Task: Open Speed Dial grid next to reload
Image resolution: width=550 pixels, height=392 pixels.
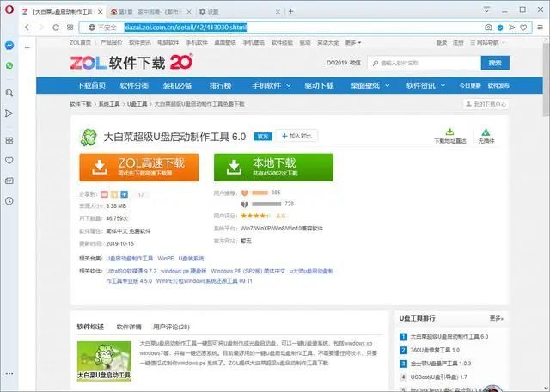Action: click(x=70, y=27)
